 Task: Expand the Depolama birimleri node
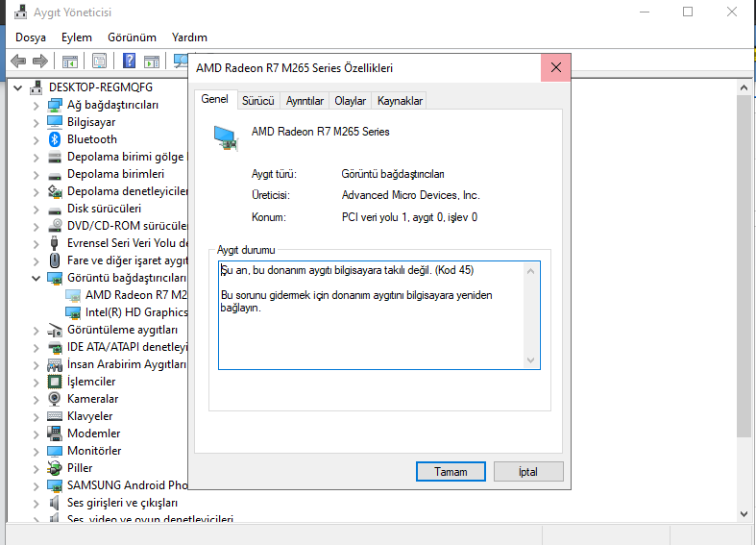[36, 175]
